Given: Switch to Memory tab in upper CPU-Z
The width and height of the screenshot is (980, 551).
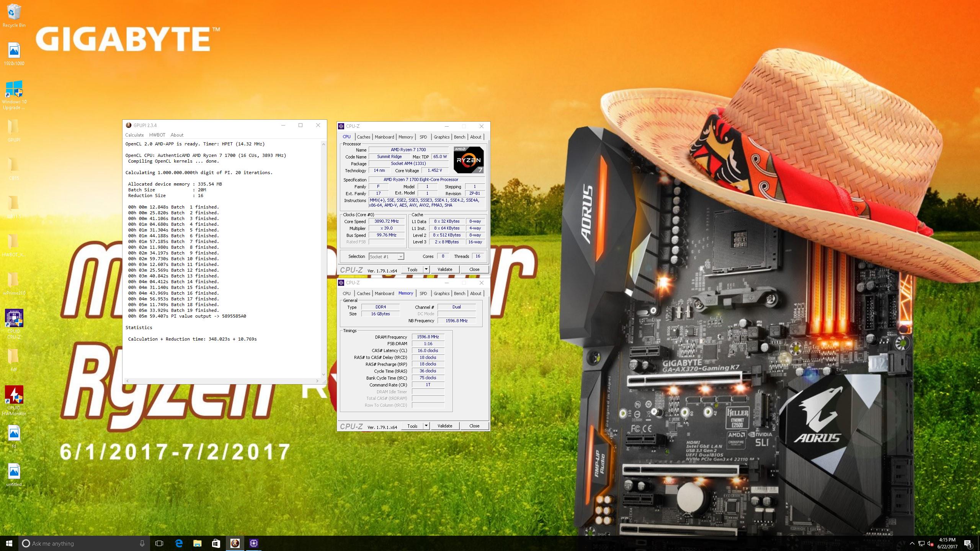Looking at the screenshot, I should click(x=406, y=137).
